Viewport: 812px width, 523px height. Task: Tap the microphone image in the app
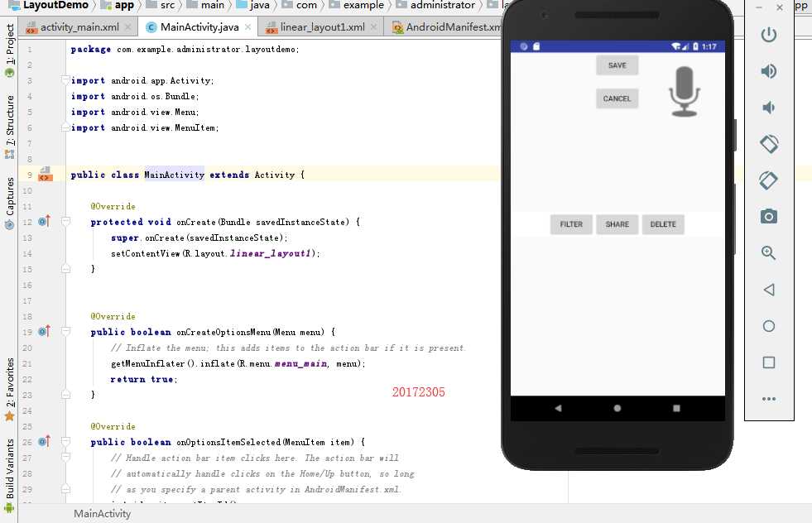(685, 92)
